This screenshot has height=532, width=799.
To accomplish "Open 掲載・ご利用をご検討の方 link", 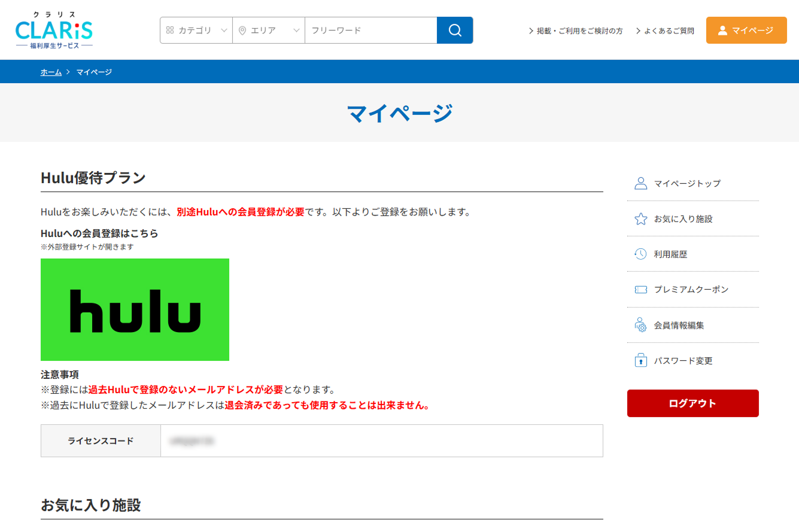I will [576, 31].
